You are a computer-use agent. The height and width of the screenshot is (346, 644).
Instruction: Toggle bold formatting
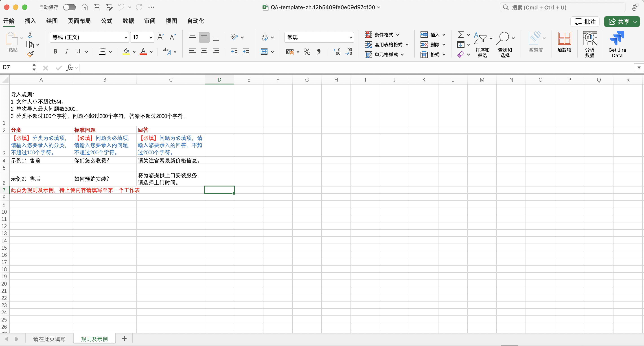pos(55,52)
